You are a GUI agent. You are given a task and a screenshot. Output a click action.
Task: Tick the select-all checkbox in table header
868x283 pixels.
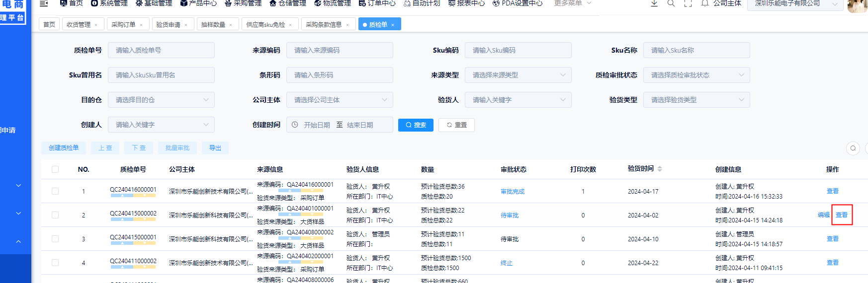(x=55, y=169)
